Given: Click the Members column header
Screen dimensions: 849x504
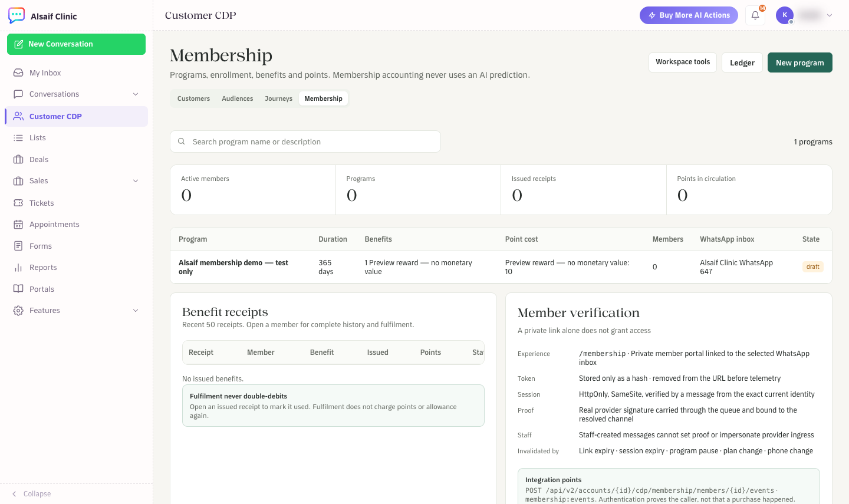Looking at the screenshot, I should pyautogui.click(x=667, y=239).
